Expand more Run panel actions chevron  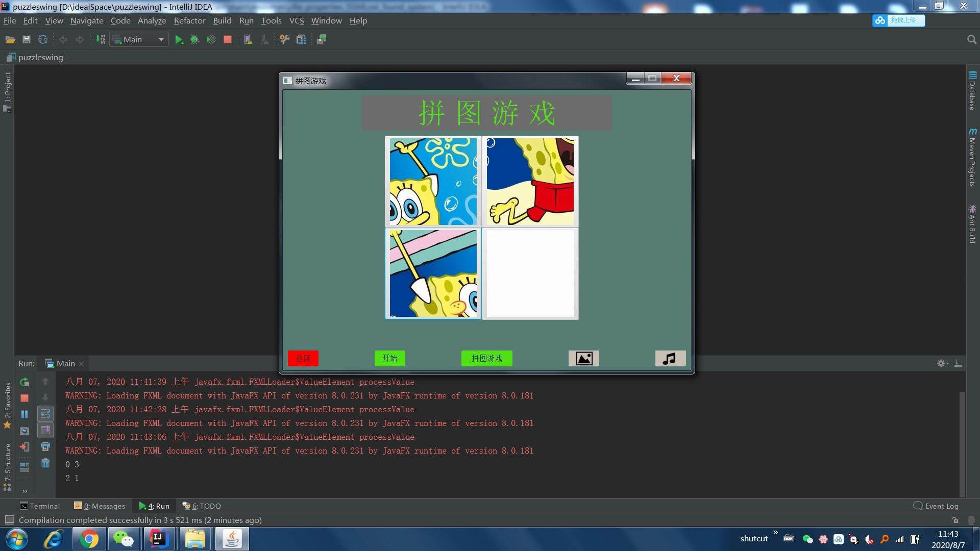(x=24, y=491)
